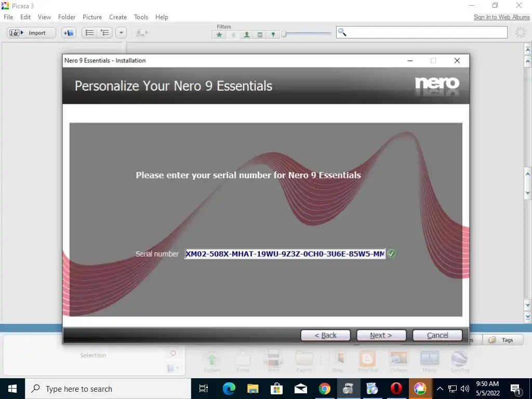The height and width of the screenshot is (399, 532).
Task: Click the Email icon in Picasa tray
Action: tap(243, 362)
